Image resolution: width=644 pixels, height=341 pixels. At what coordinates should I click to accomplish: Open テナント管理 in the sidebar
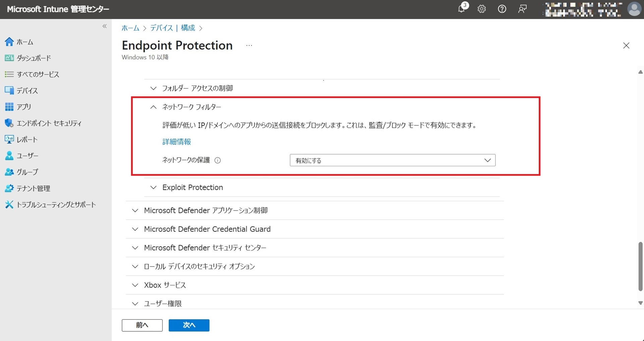[34, 188]
